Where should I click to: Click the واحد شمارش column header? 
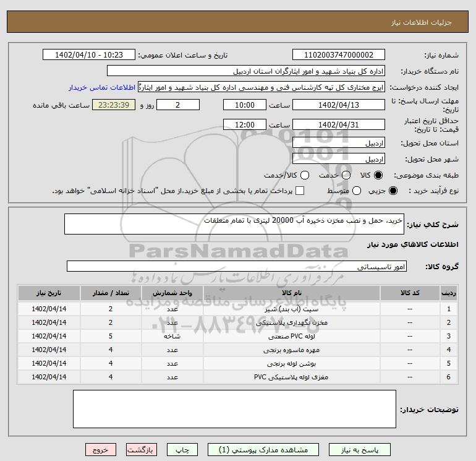point(172,293)
